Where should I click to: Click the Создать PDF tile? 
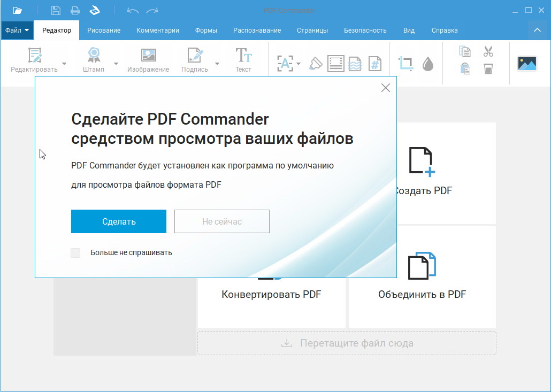[446, 173]
